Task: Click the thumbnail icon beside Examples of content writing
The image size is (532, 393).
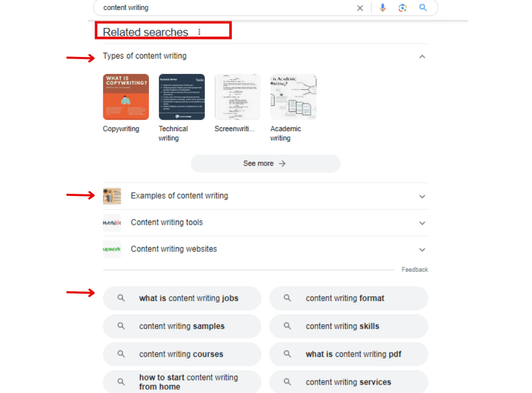Action: (x=112, y=196)
